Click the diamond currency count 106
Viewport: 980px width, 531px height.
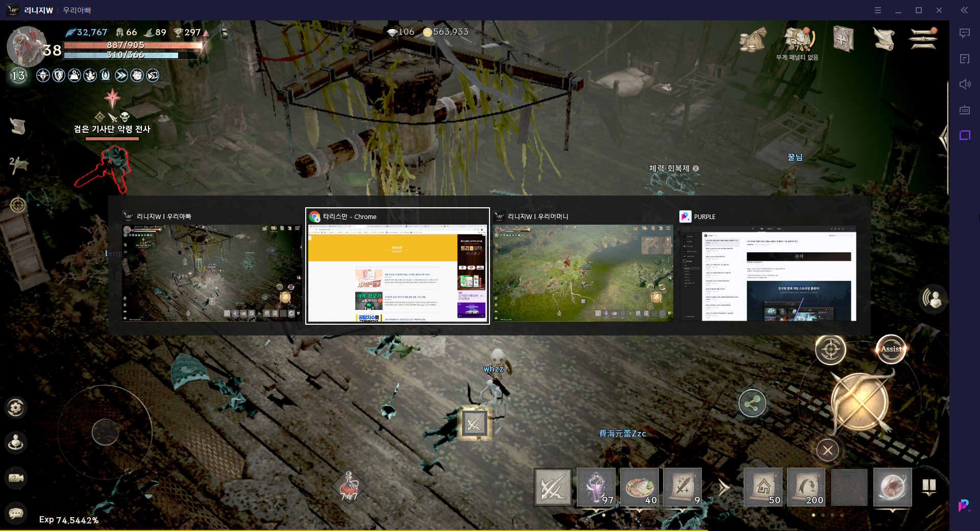401,32
